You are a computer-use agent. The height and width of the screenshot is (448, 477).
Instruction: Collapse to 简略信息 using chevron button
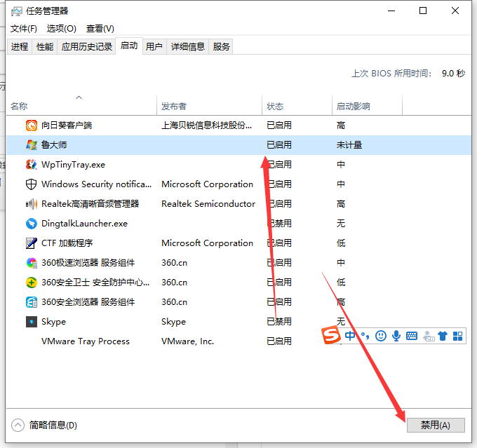[18, 425]
